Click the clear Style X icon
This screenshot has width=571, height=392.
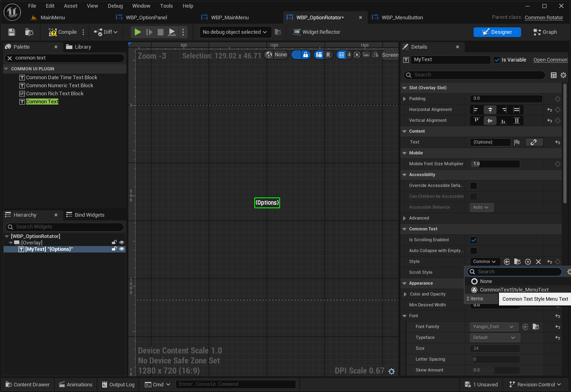(538, 262)
